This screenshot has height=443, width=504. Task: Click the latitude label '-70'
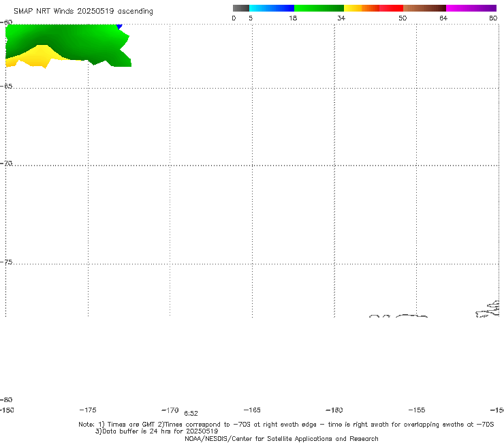[6, 164]
